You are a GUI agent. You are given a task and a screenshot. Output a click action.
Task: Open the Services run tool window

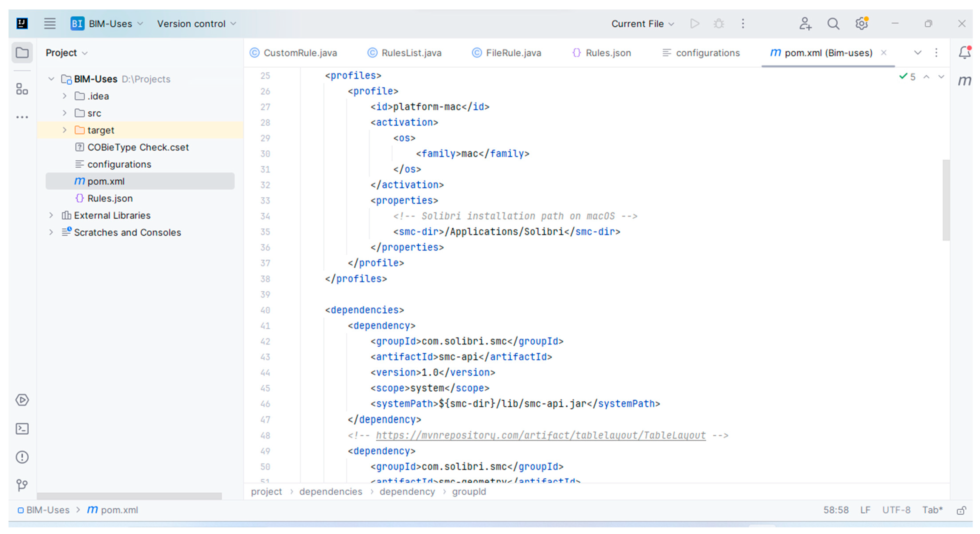(x=22, y=400)
